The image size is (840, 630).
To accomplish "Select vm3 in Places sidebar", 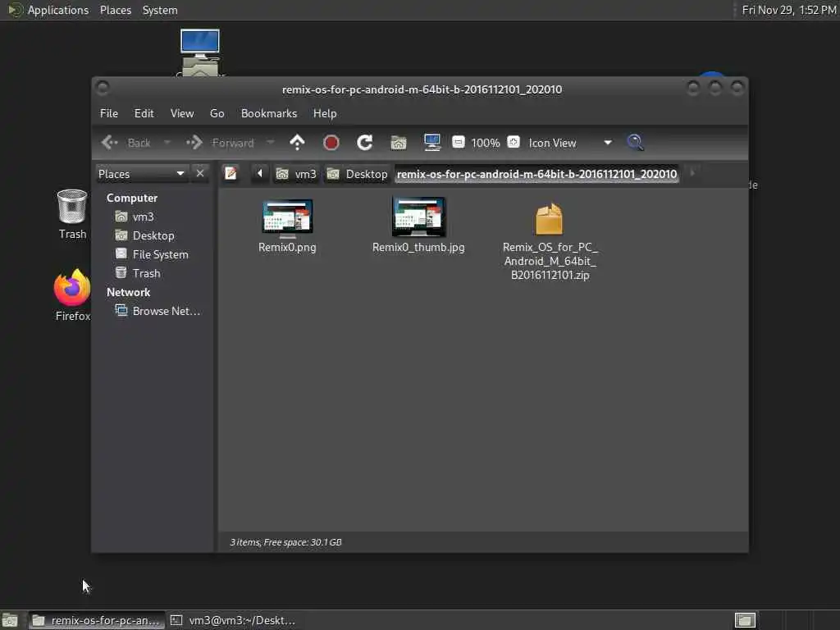I will (143, 217).
